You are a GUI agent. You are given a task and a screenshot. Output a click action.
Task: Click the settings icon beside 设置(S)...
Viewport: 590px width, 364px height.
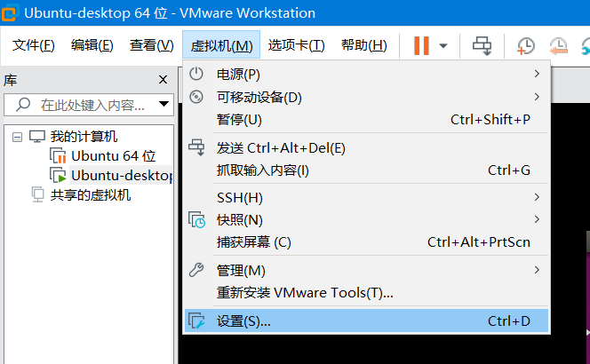pos(196,320)
